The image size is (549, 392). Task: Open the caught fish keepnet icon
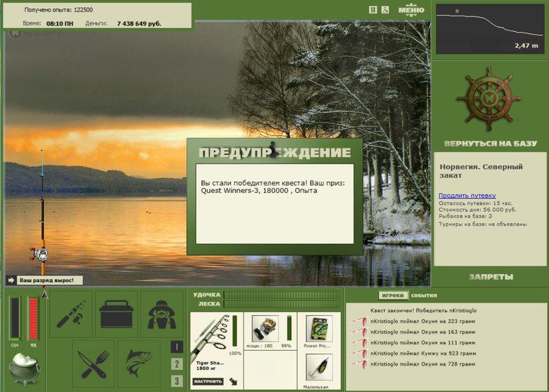139,364
